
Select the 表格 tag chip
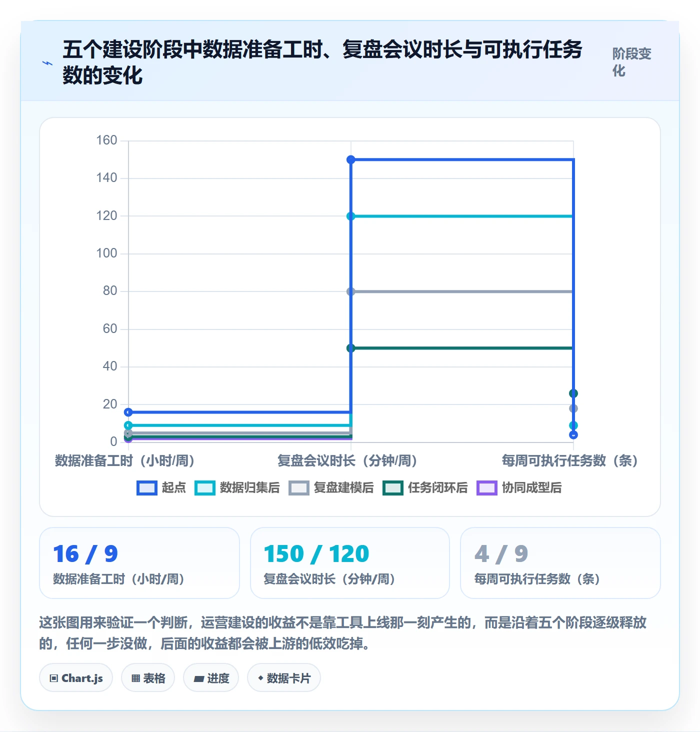coord(148,678)
